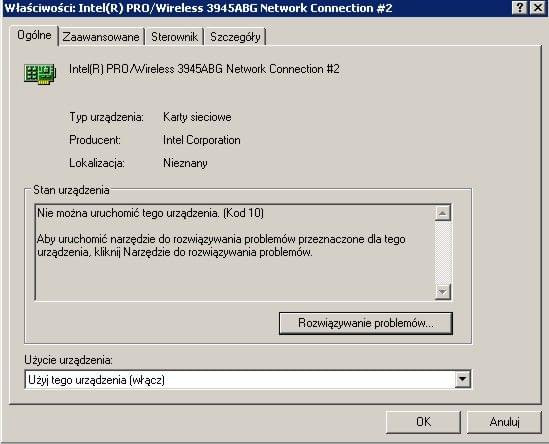Click the Właściwości window title bar
This screenshot has width=549, height=444.
257,8
